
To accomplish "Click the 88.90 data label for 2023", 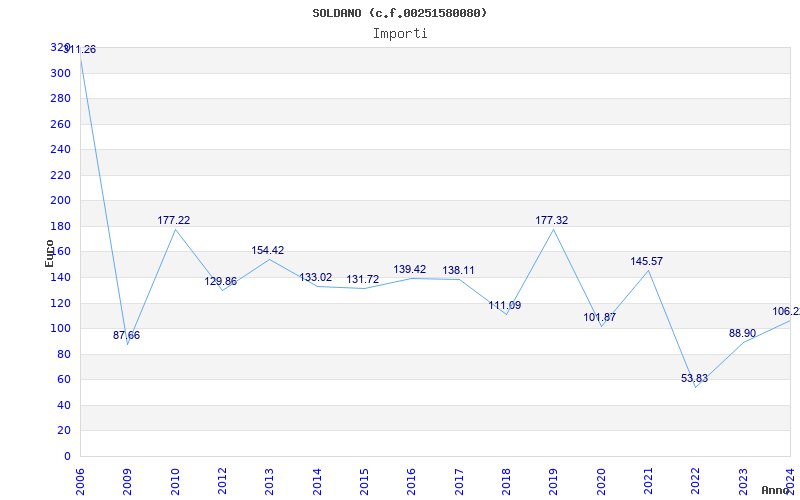I will click(x=742, y=333).
